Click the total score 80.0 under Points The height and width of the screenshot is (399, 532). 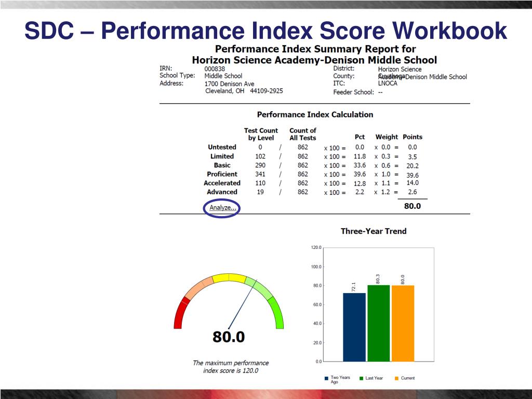click(x=412, y=206)
